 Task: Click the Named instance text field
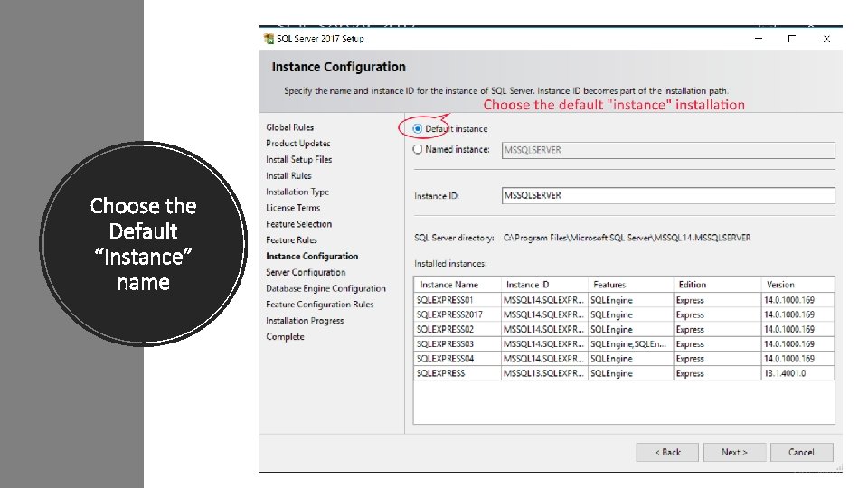tap(668, 150)
